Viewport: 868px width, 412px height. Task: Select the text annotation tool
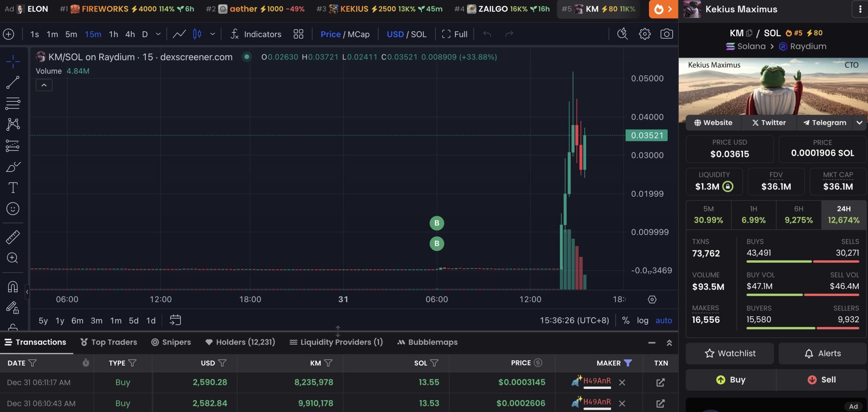coord(13,188)
